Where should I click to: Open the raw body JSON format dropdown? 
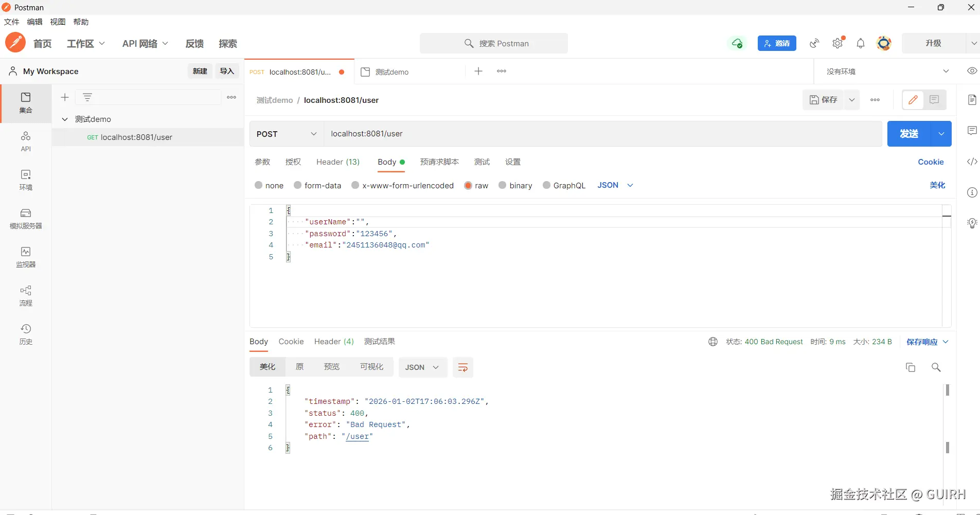615,185
